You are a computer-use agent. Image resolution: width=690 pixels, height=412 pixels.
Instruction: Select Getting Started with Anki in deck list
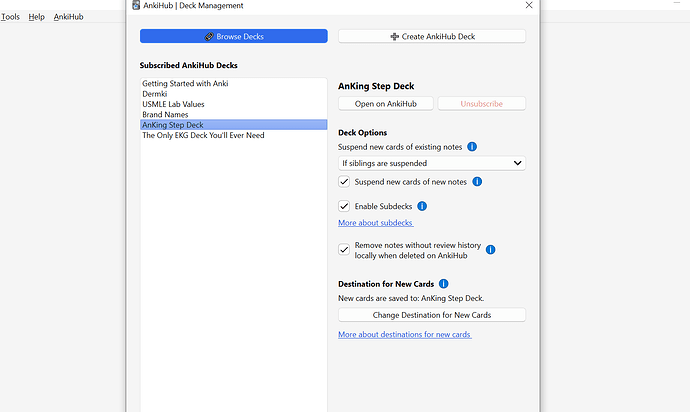[x=186, y=83]
